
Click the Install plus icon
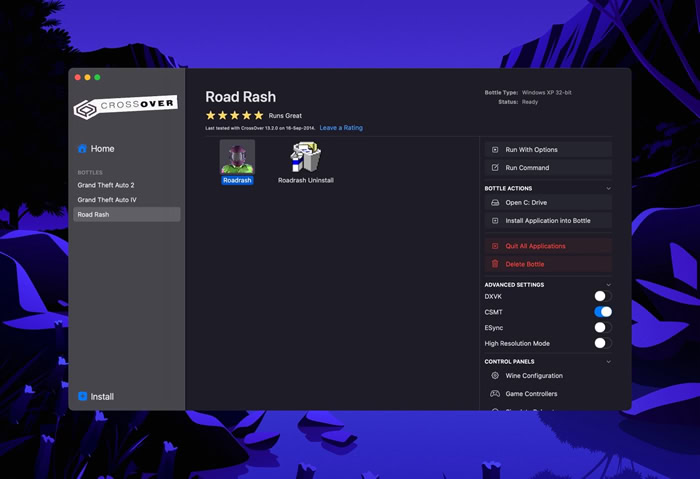(x=83, y=396)
